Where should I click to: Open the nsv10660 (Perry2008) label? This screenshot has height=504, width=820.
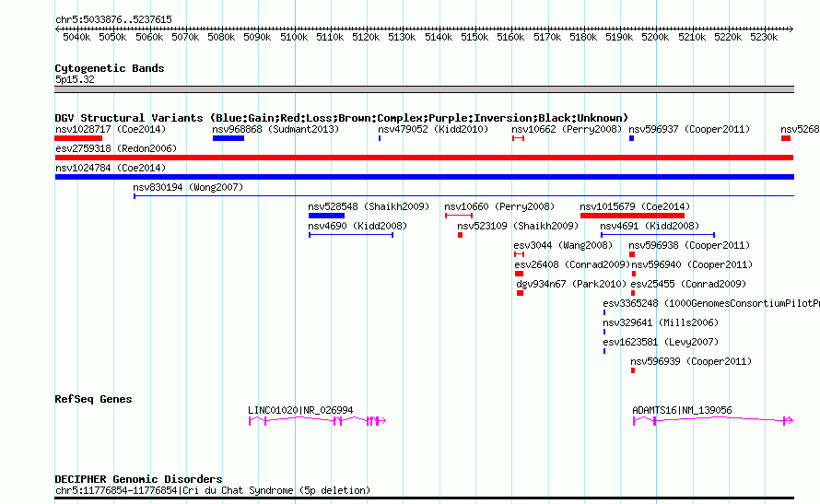[499, 206]
